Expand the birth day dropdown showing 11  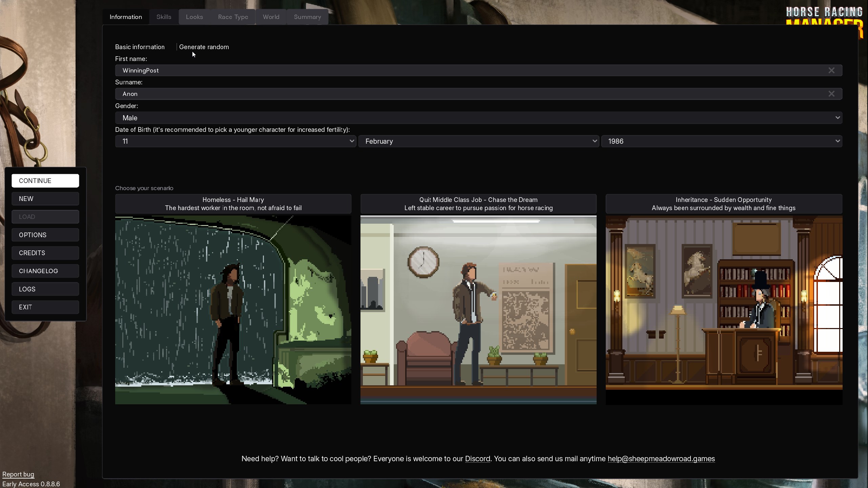235,141
